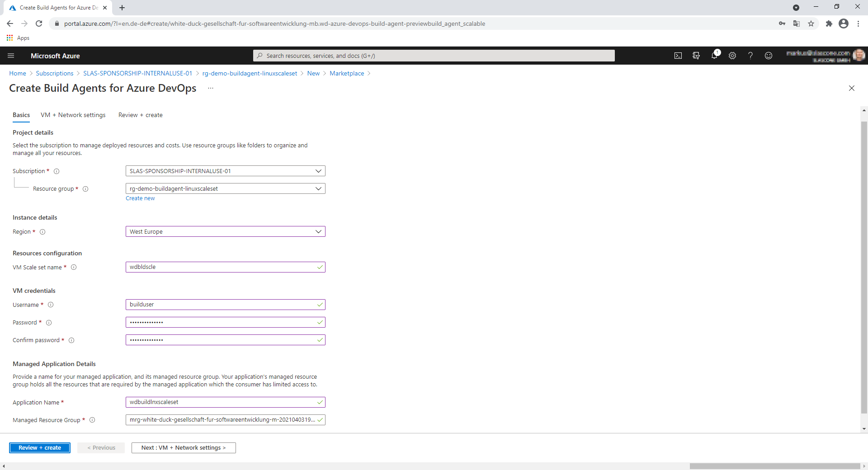Open the portal settings gear

(732, 56)
